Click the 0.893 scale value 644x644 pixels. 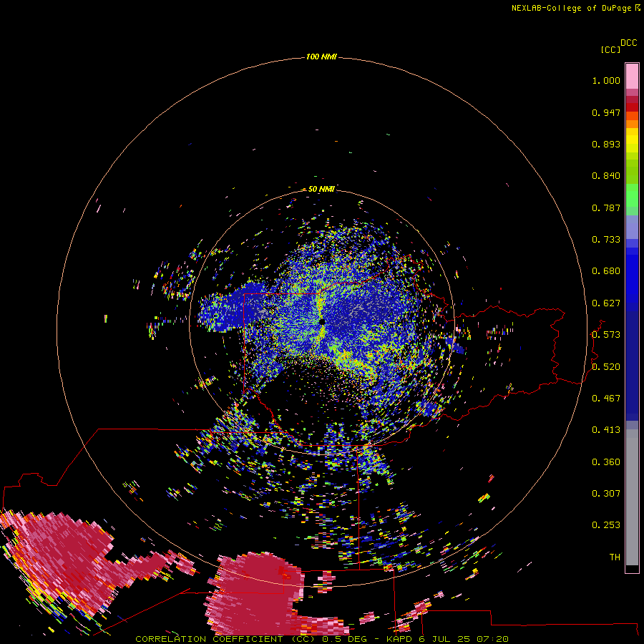tap(606, 144)
